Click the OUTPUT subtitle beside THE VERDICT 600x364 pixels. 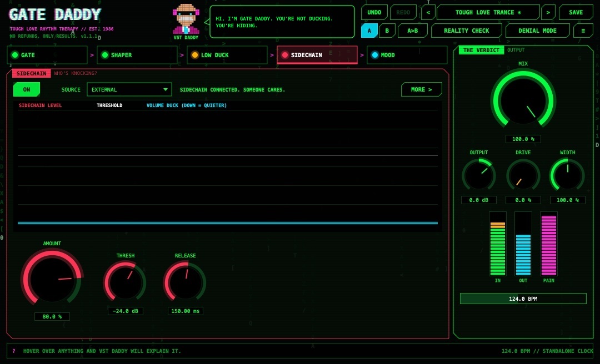pos(516,50)
